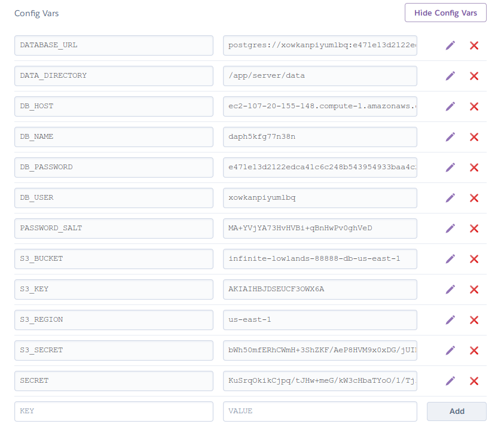The image size is (504, 433).
Task: Edit the DATABASE_URL config var with pencil icon
Action: point(450,45)
